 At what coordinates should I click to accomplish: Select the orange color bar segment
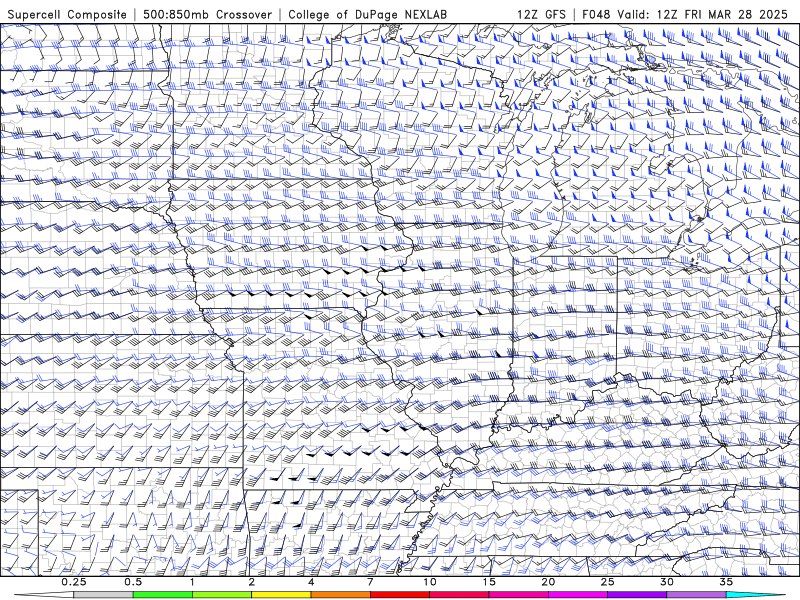pyautogui.click(x=341, y=595)
